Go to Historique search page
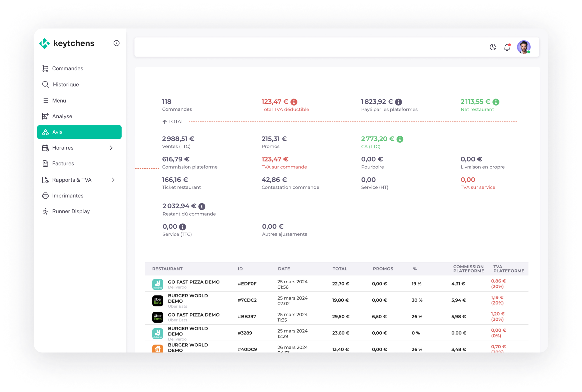The image size is (582, 392). pos(66,84)
